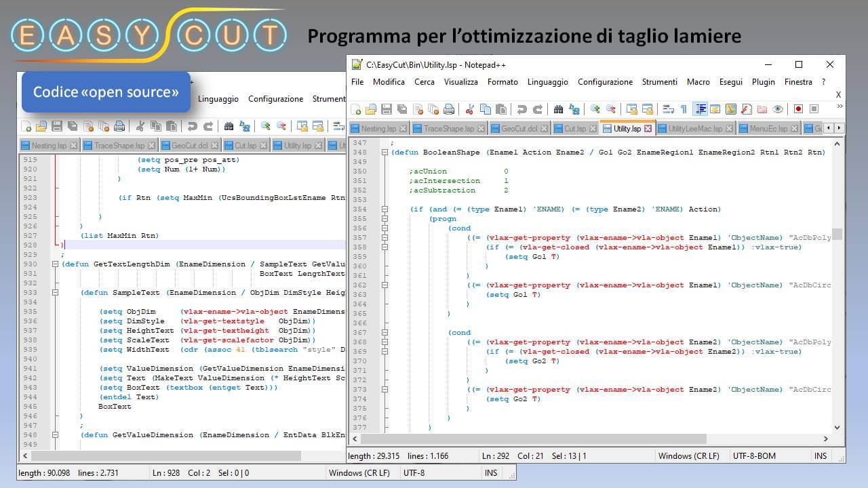Click the Save All icon in the front window toolbar
The width and height of the screenshot is (868, 488).
point(402,109)
